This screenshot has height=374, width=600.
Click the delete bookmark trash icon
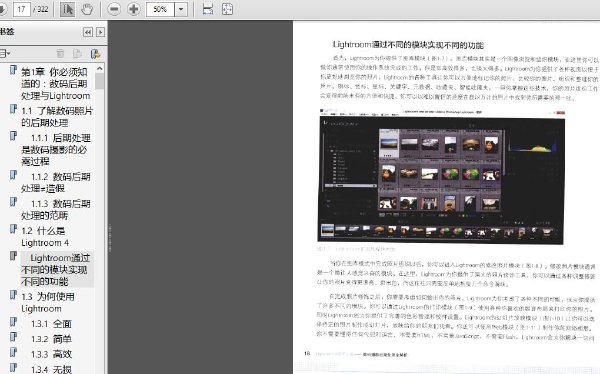pos(60,54)
